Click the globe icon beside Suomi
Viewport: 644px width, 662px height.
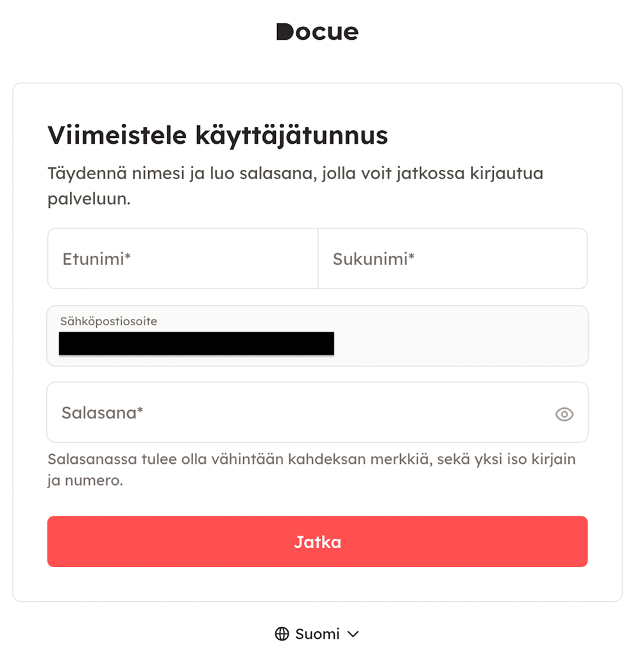[x=282, y=634]
